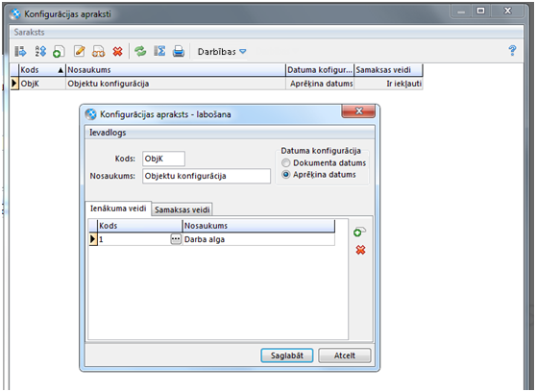536x392 pixels.
Task: Switch to Samaksas veidi tab
Action: pos(182,209)
